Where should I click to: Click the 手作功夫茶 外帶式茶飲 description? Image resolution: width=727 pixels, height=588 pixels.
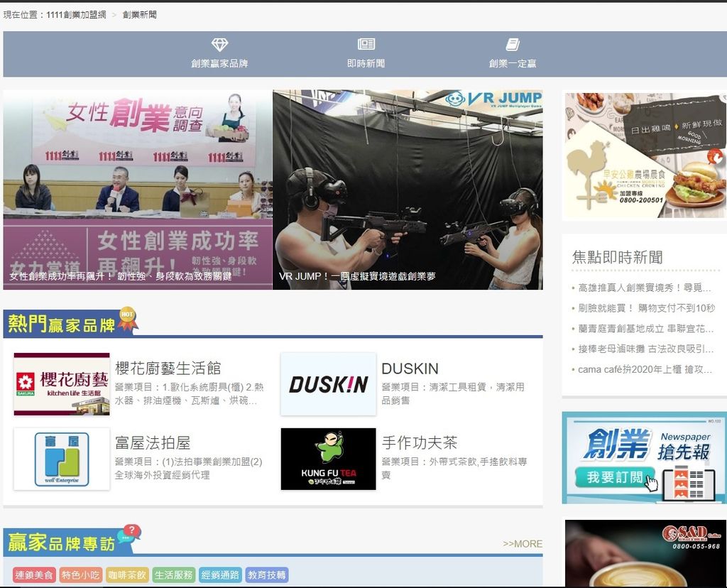coord(454,469)
